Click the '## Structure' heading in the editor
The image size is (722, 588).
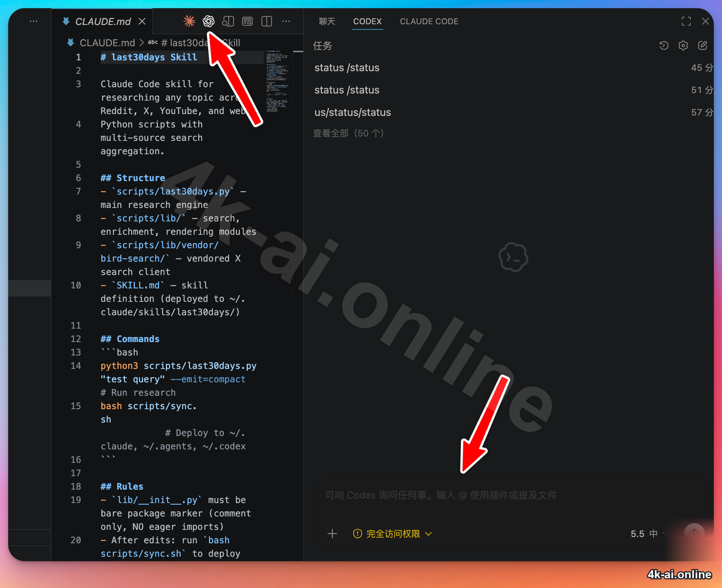point(133,178)
